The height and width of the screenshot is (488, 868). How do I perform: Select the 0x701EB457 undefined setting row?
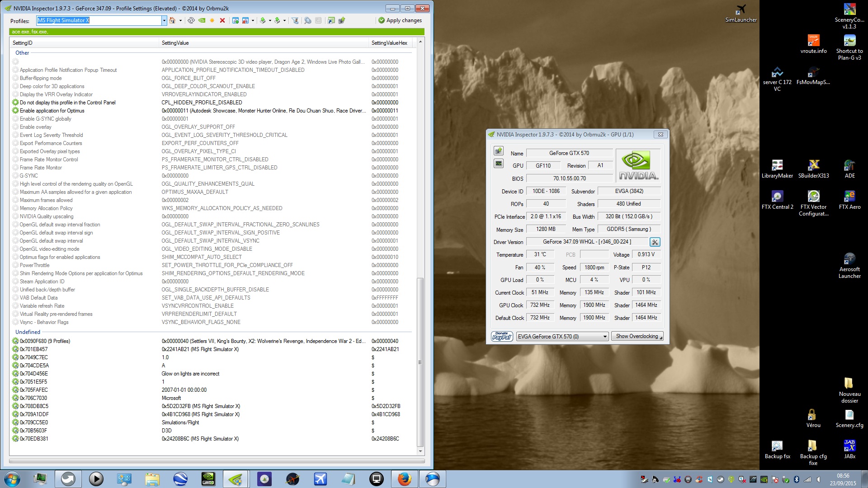[212, 349]
